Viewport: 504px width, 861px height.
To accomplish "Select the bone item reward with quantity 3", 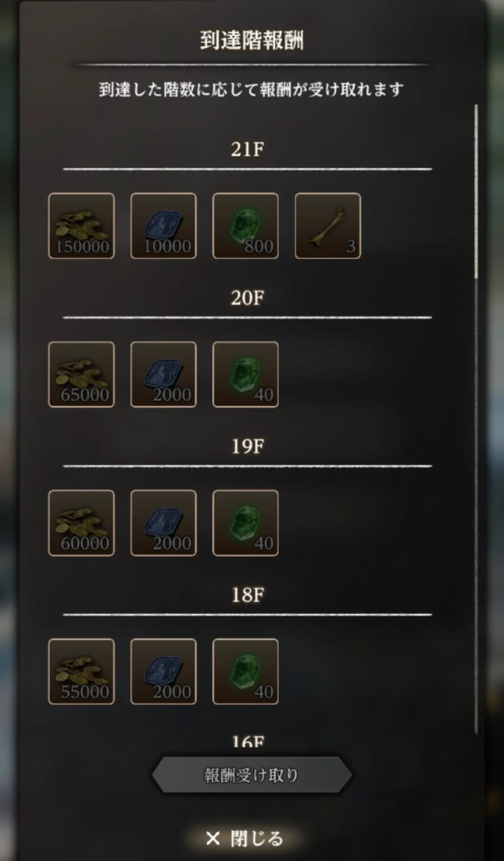I will pyautogui.click(x=328, y=225).
